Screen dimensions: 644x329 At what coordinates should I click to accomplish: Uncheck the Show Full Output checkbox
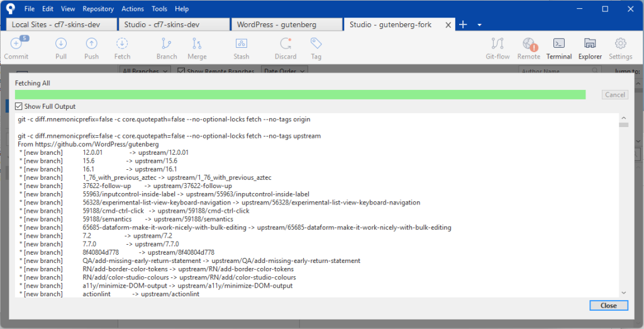click(x=19, y=106)
